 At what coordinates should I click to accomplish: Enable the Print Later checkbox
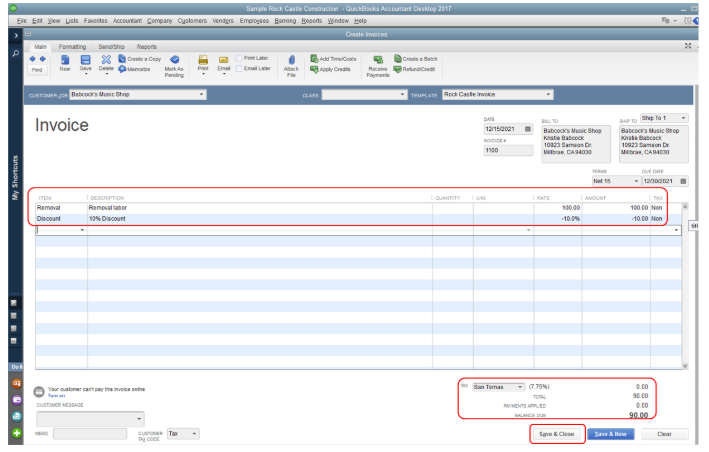point(239,58)
